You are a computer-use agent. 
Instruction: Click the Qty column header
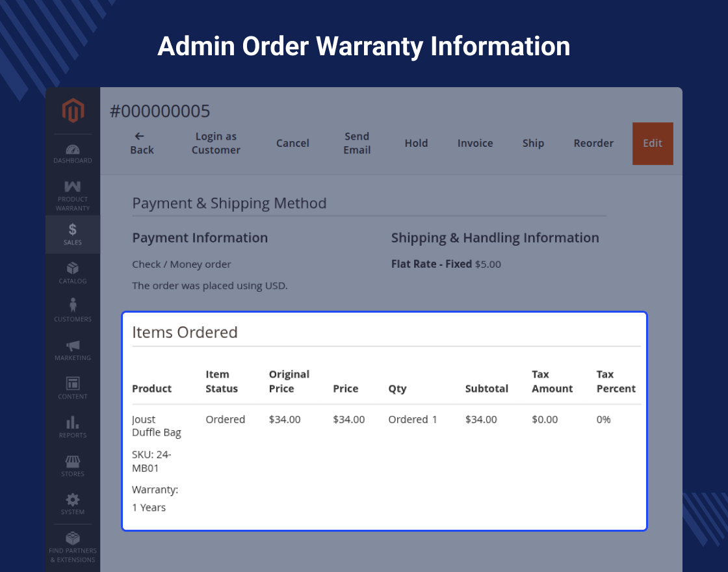pos(397,389)
